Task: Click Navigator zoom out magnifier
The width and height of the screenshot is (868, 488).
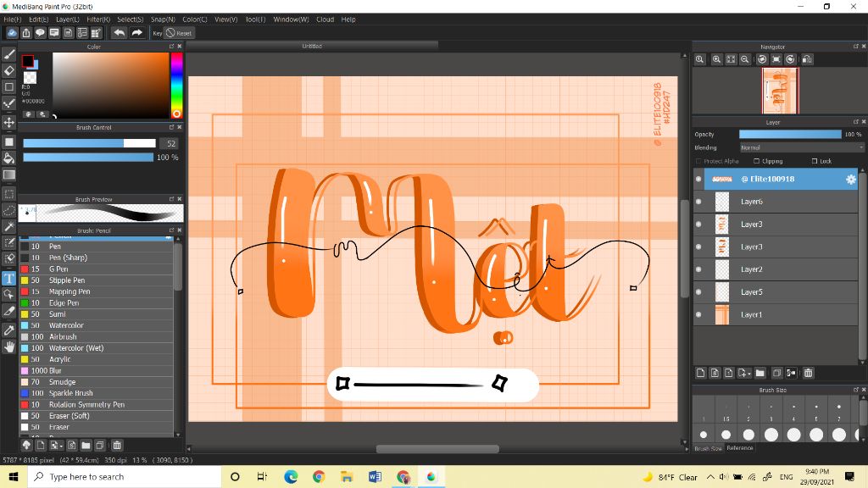Action: [745, 59]
